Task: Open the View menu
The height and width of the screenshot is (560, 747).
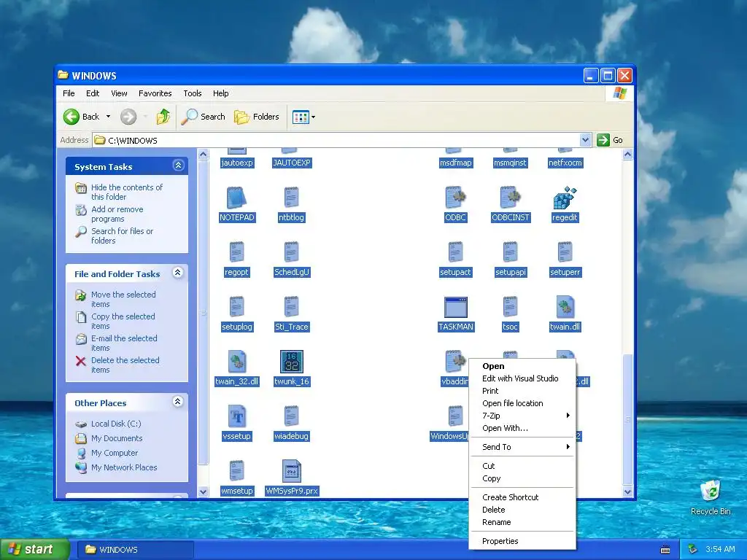Action: [119, 93]
